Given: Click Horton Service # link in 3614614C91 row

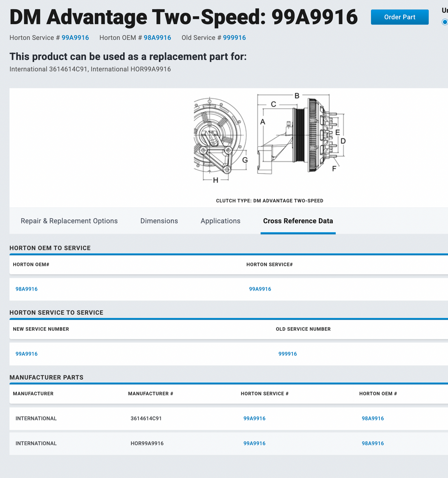Looking at the screenshot, I should (254, 418).
